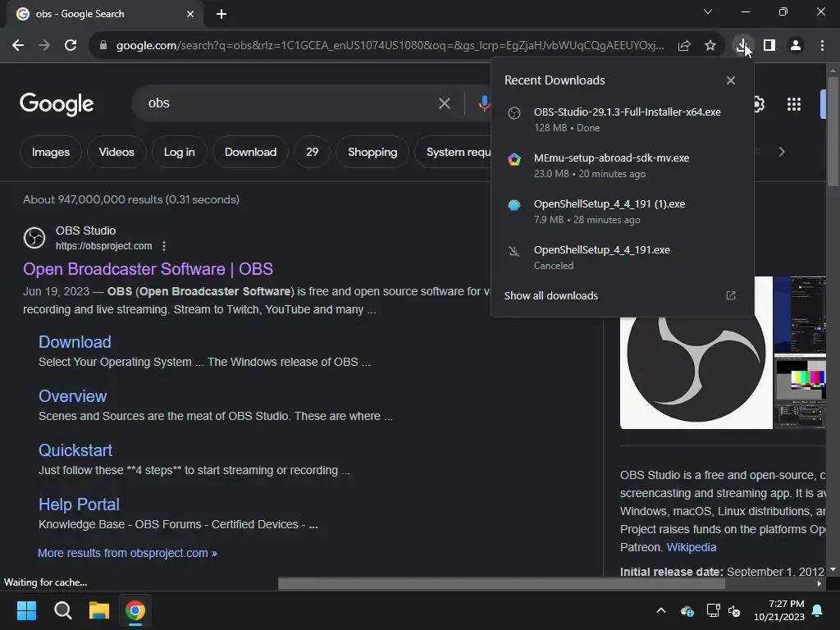The width and height of the screenshot is (840, 630).
Task: Open the Quickstart sitelink
Action: (x=75, y=450)
